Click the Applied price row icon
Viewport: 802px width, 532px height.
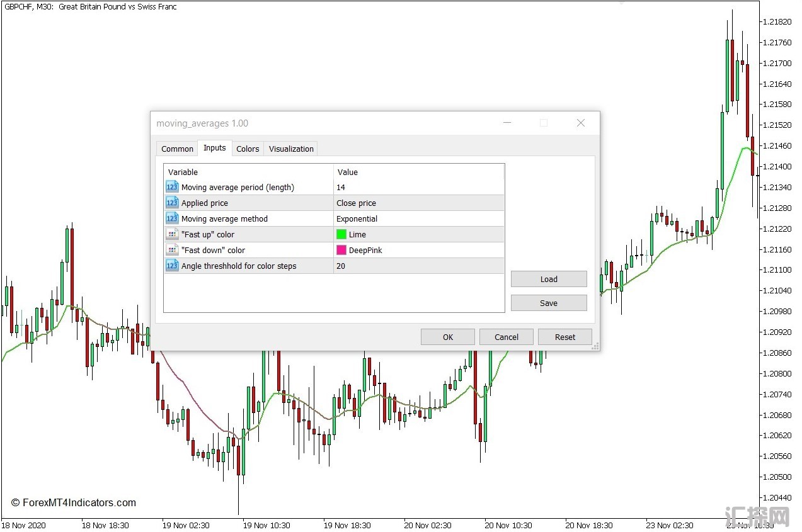point(172,203)
